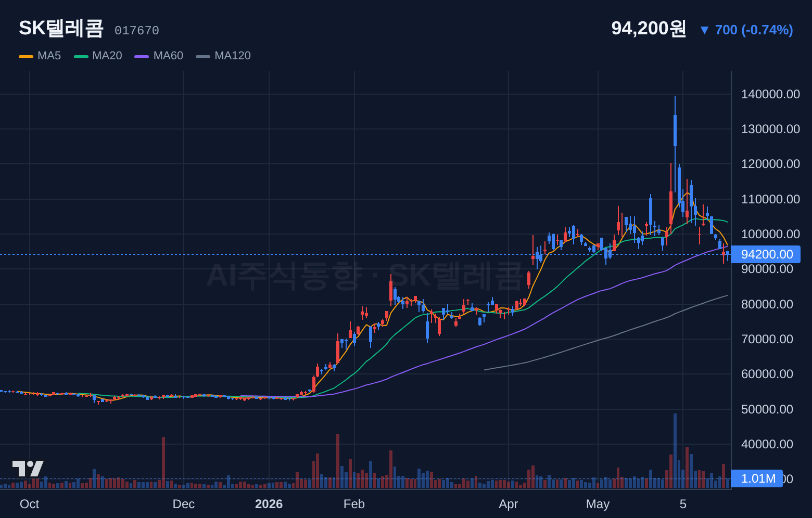
Task: Click the May time axis label
Action: click(x=598, y=504)
